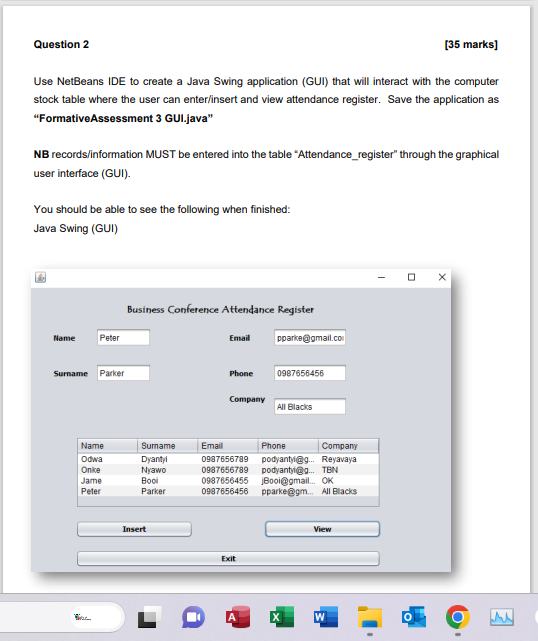Click into the Name text field

pos(123,338)
